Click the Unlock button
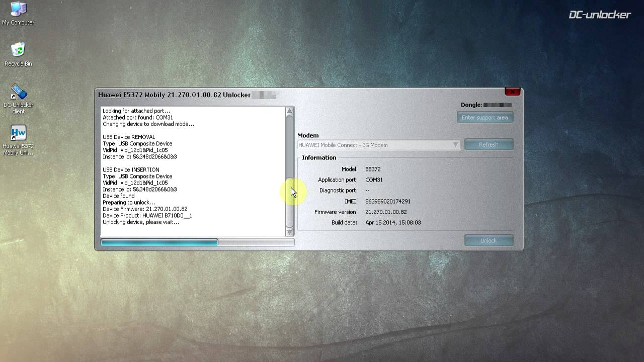Image resolution: width=644 pixels, height=362 pixels. 489,240
